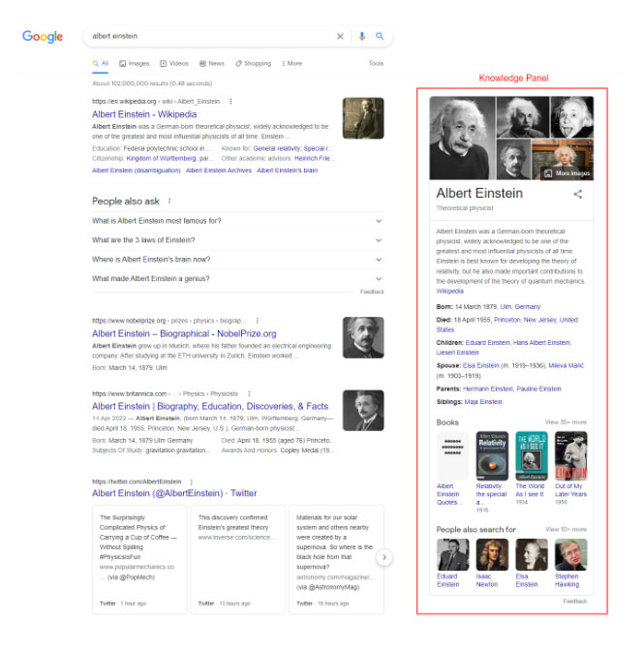Click Maja Einstein sibling link

(483, 402)
